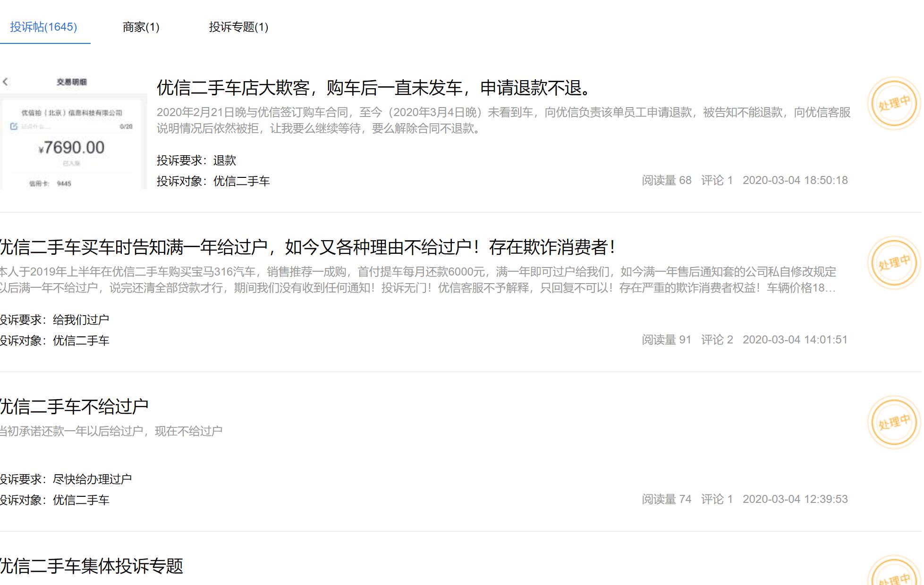Click the back arrow in the 交易明细 screenshot

coord(6,81)
